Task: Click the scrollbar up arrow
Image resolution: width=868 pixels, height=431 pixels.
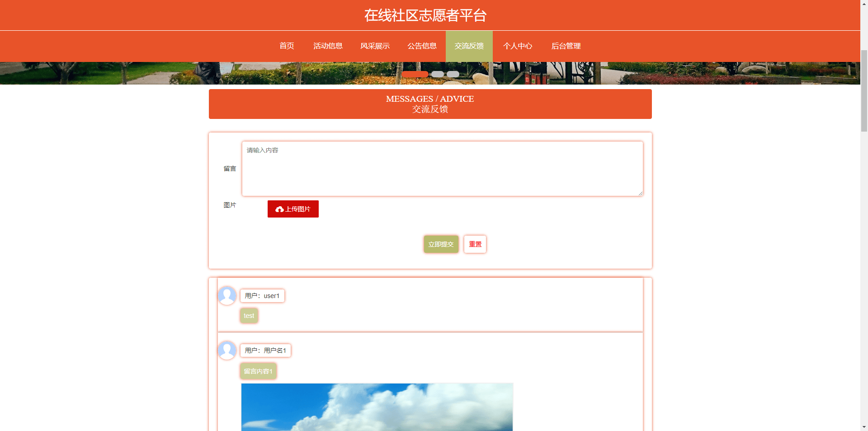Action: coord(864,4)
